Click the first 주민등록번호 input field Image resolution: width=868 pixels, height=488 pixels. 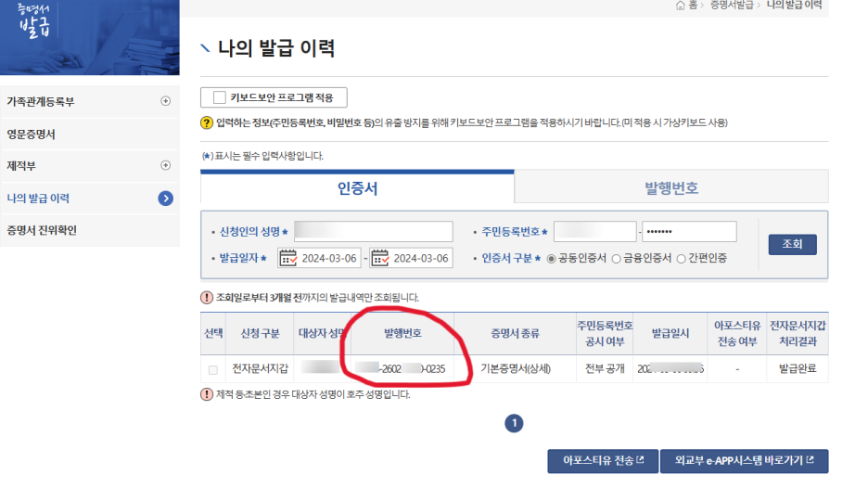pos(595,232)
